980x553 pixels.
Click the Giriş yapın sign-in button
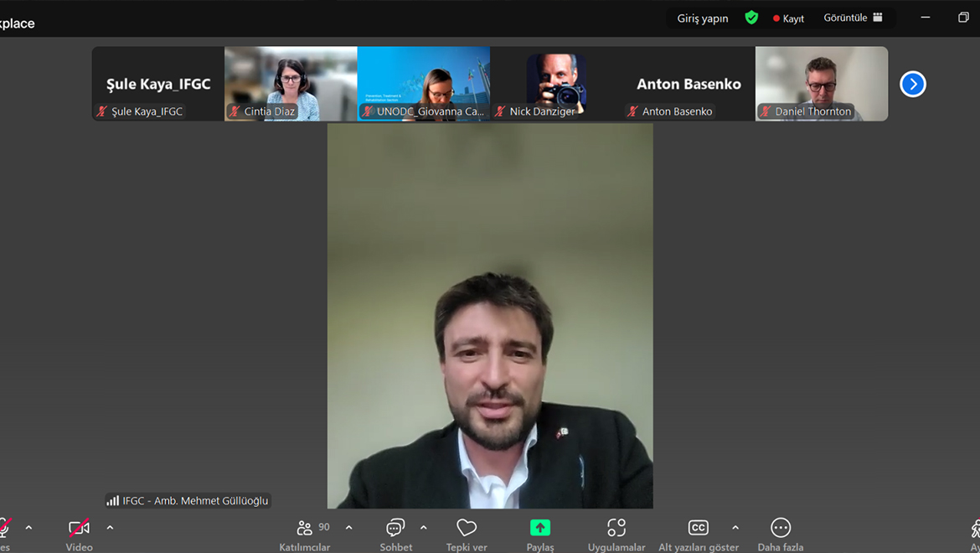point(702,18)
